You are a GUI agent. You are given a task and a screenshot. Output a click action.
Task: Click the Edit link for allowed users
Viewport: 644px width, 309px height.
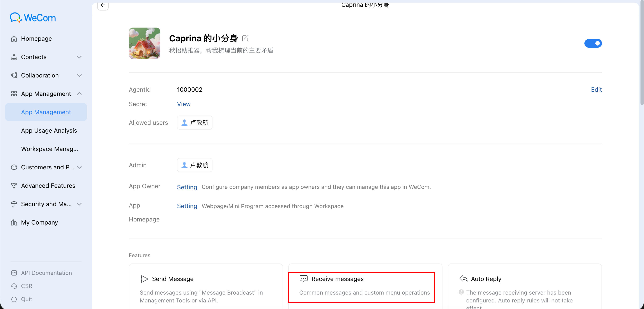pyautogui.click(x=596, y=90)
